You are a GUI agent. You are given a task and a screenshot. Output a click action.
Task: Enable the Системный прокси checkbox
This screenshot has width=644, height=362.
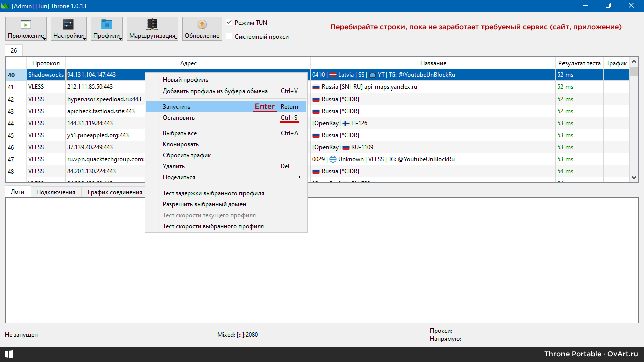(x=229, y=37)
